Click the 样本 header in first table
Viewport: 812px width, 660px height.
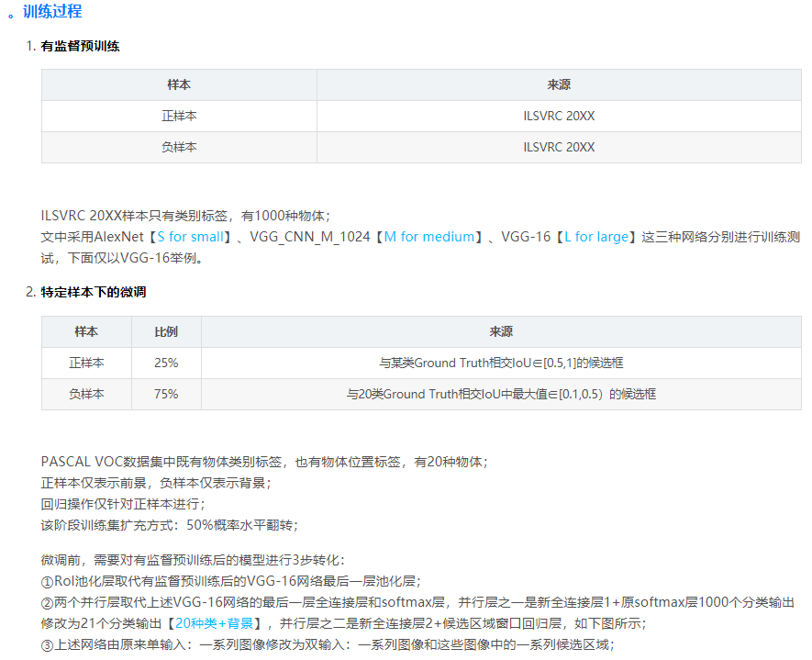pos(179,85)
